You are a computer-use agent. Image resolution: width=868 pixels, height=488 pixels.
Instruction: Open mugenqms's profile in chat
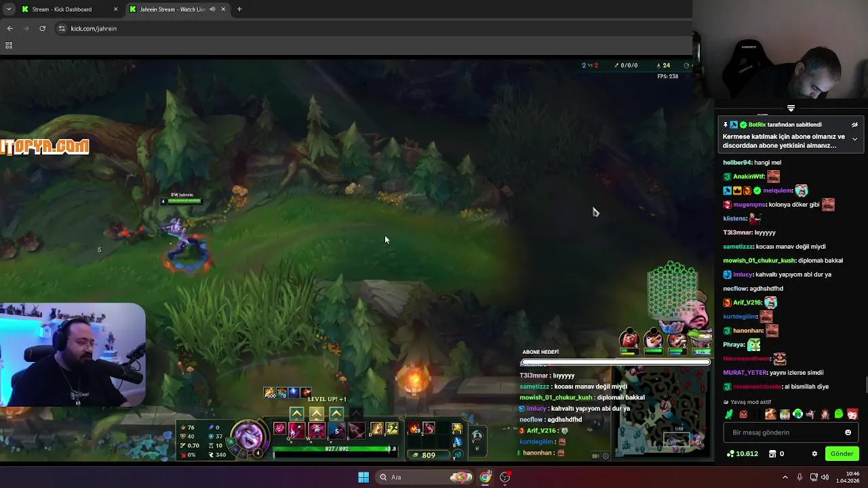(x=749, y=205)
